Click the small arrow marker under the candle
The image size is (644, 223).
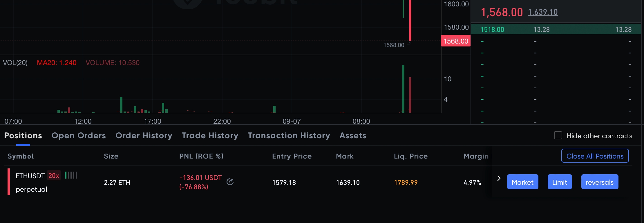(410, 44)
